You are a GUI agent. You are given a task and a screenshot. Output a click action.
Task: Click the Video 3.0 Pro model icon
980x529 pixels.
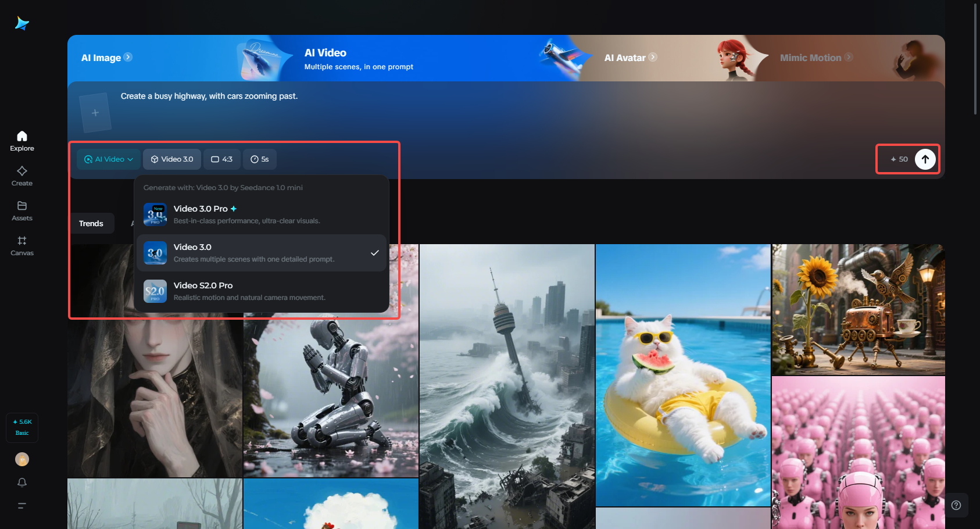coord(155,215)
